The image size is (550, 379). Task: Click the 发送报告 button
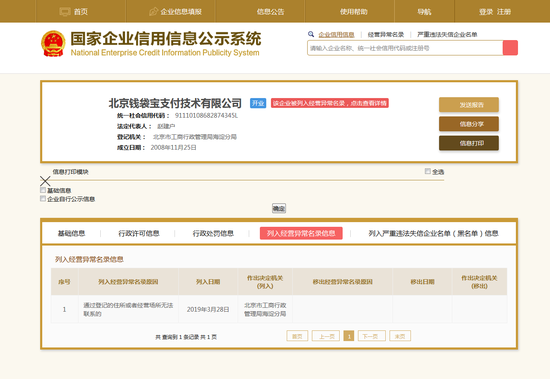469,105
